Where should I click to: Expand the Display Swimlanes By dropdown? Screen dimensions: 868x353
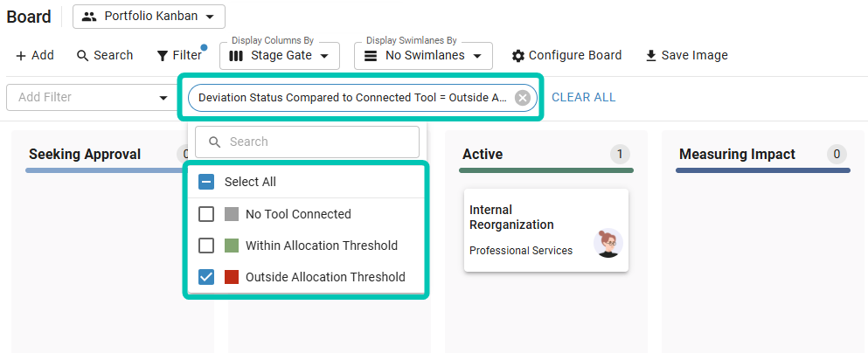(423, 56)
